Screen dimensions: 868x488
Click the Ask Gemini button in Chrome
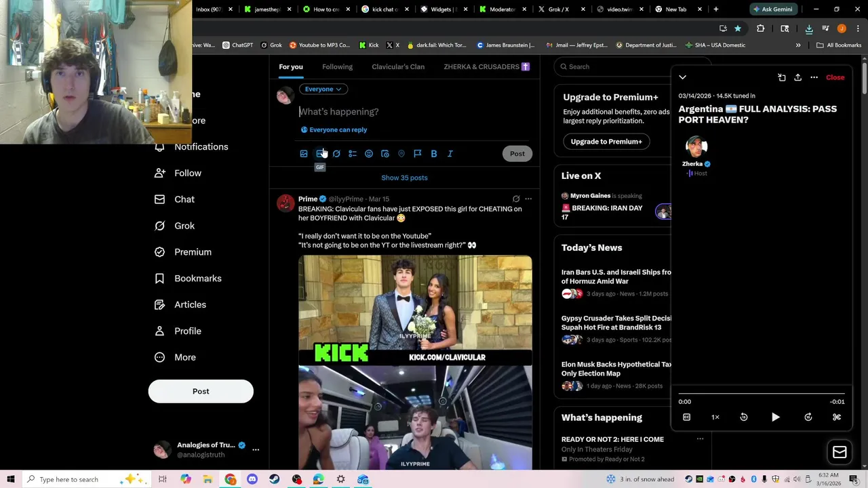click(x=772, y=9)
